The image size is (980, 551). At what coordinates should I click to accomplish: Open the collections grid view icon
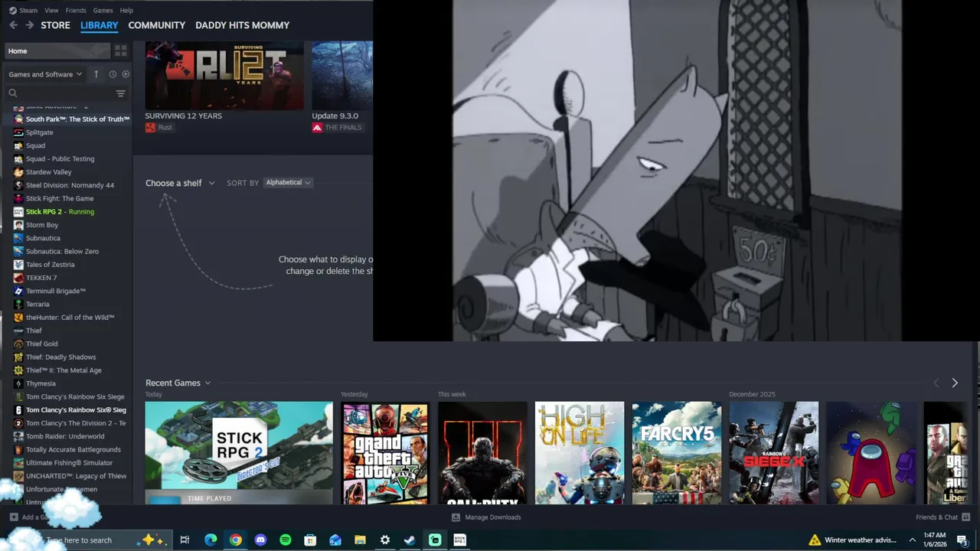pos(120,51)
